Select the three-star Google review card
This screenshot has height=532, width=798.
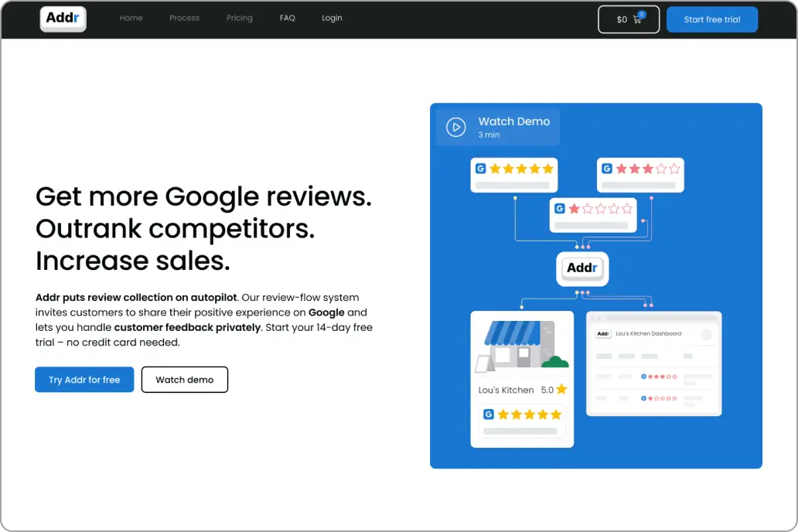coord(640,175)
